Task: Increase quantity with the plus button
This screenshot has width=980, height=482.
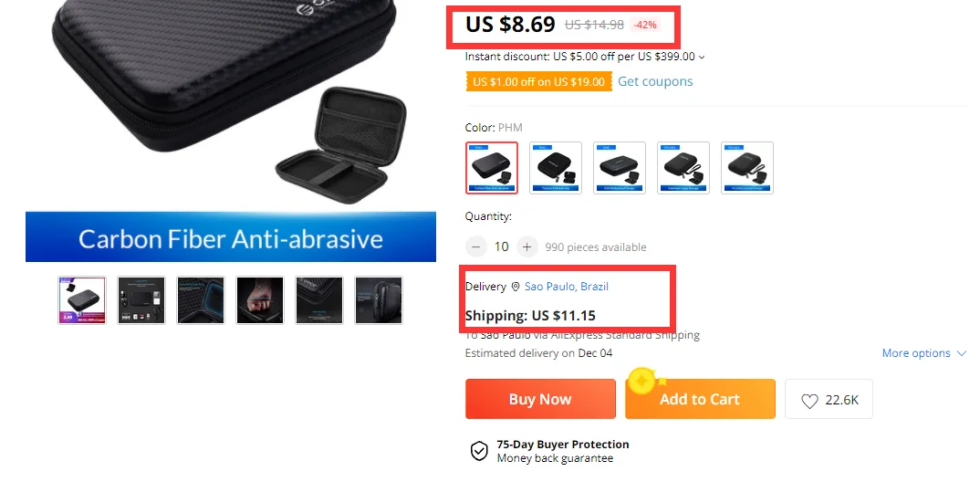Action: pyautogui.click(x=526, y=247)
